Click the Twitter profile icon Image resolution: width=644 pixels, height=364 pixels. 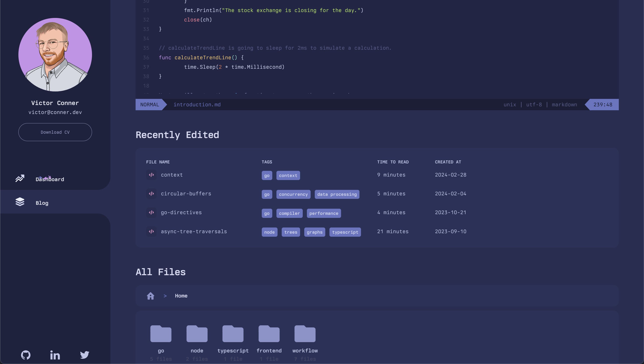pos(85,354)
